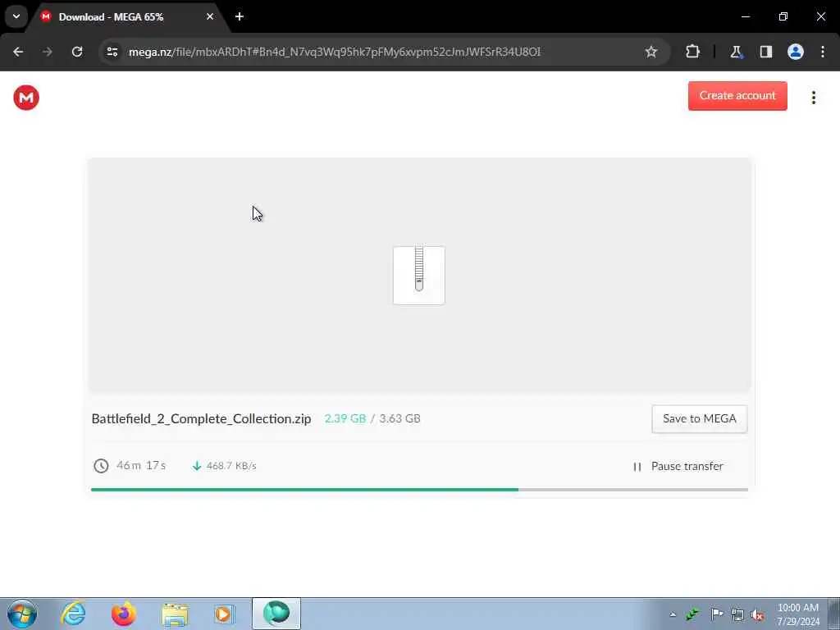Restore down the browser window
Screen dimensions: 840x630
(783, 16)
